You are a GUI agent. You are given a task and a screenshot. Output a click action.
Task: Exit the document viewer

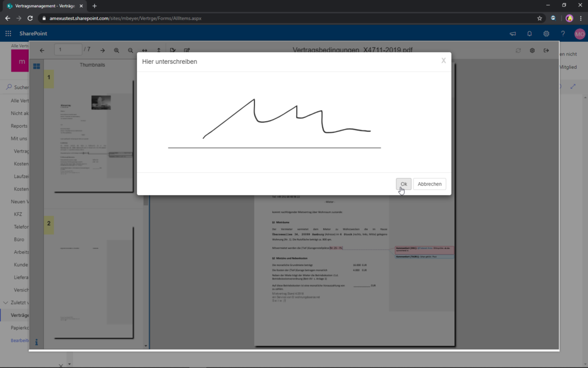(x=546, y=50)
